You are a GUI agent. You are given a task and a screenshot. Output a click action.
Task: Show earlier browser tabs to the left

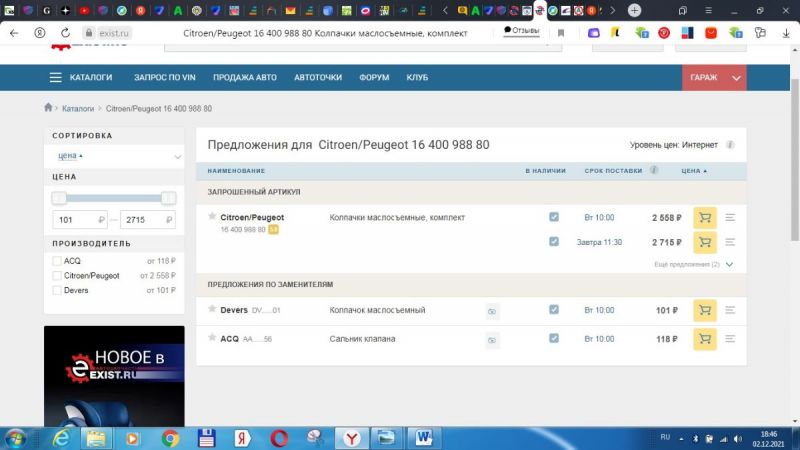445,10
